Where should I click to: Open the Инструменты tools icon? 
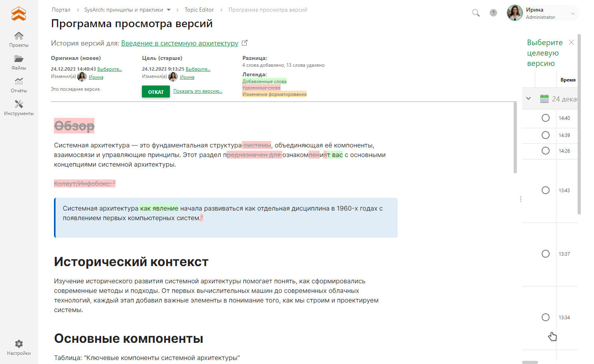(19, 104)
